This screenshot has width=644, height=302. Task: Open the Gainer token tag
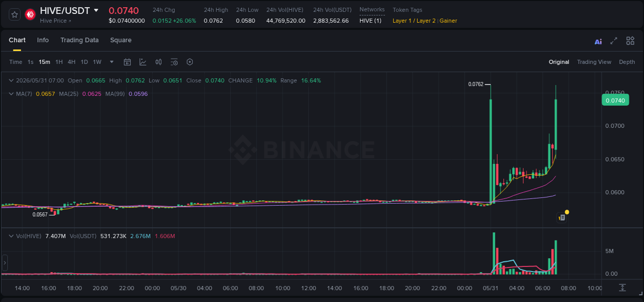click(x=448, y=21)
